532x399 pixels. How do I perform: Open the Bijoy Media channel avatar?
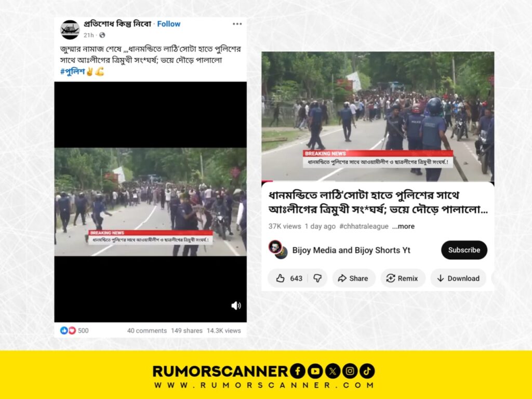pos(277,249)
